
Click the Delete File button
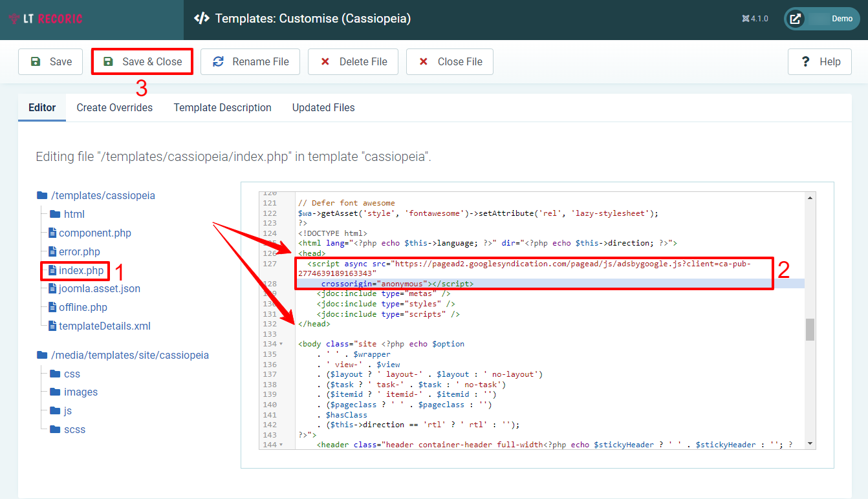[353, 61]
